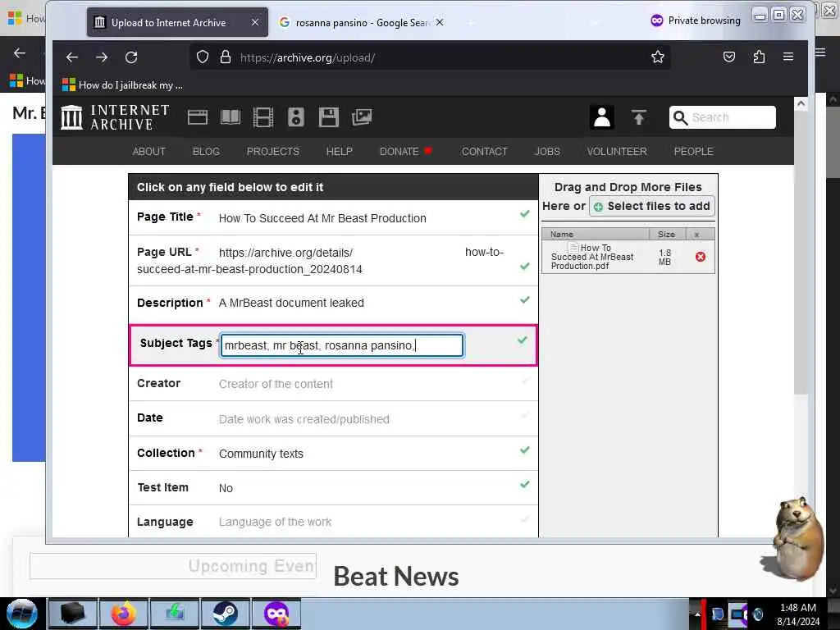Click the Archive search box
The image size is (840, 630).
point(722,117)
